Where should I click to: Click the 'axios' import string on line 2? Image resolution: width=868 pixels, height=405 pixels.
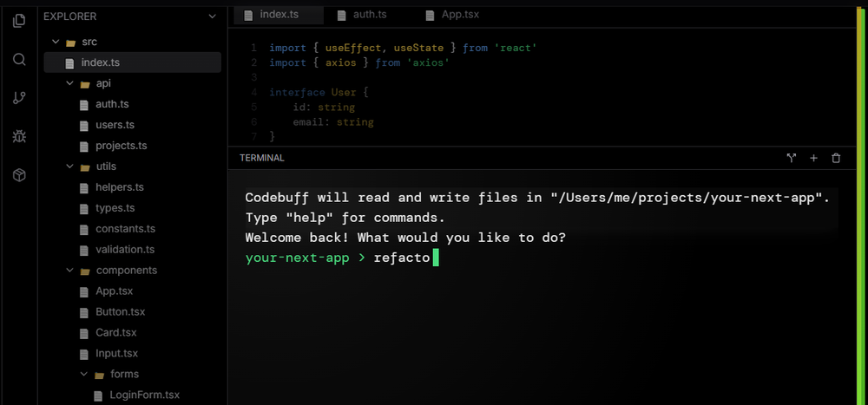click(429, 63)
